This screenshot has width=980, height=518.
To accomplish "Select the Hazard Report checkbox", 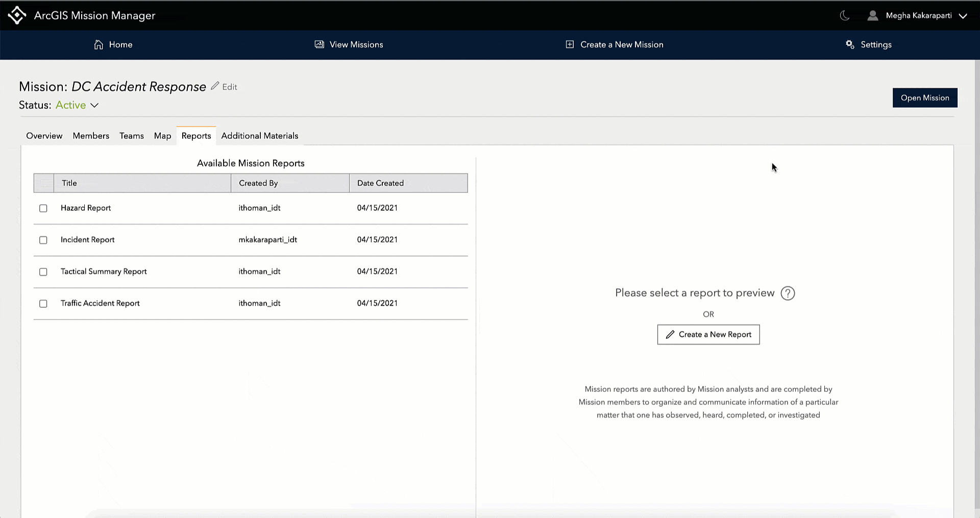I will [43, 208].
